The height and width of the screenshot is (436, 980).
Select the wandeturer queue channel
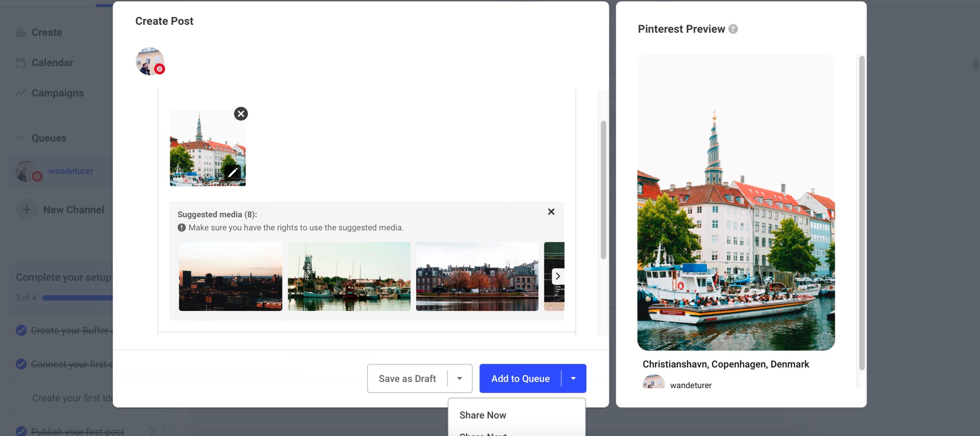[x=70, y=171]
